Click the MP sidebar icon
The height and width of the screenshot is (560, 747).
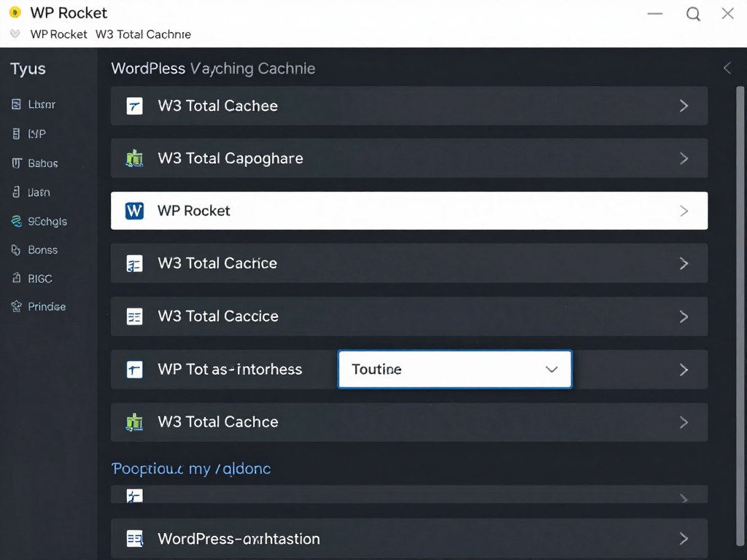click(x=16, y=134)
